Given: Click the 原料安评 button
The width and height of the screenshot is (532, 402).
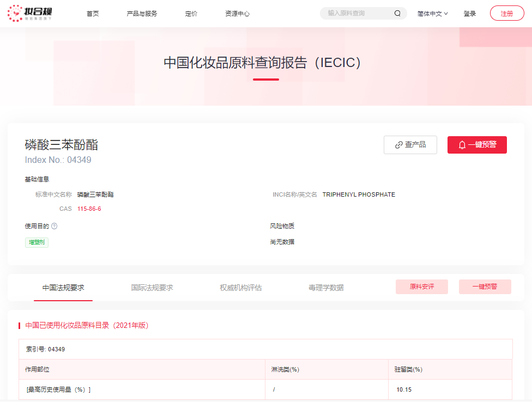Looking at the screenshot, I should 422,287.
